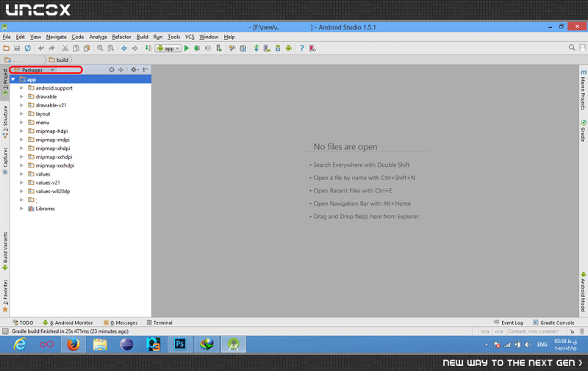Click the Collapse All icon in Project panel

pos(121,70)
